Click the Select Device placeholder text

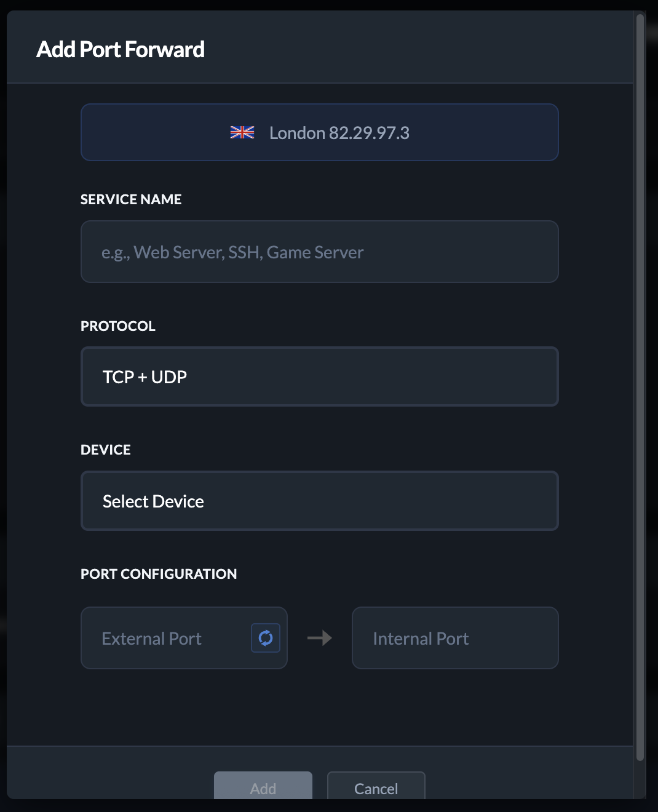click(x=153, y=501)
